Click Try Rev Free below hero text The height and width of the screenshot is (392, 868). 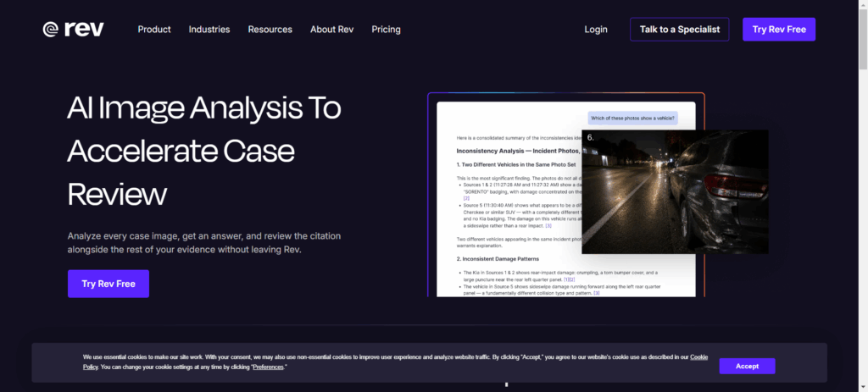point(108,284)
